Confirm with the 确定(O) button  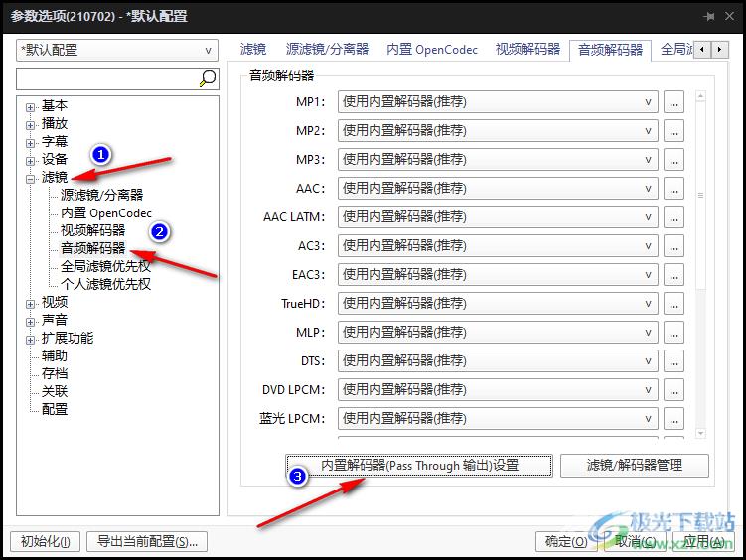pos(566,541)
